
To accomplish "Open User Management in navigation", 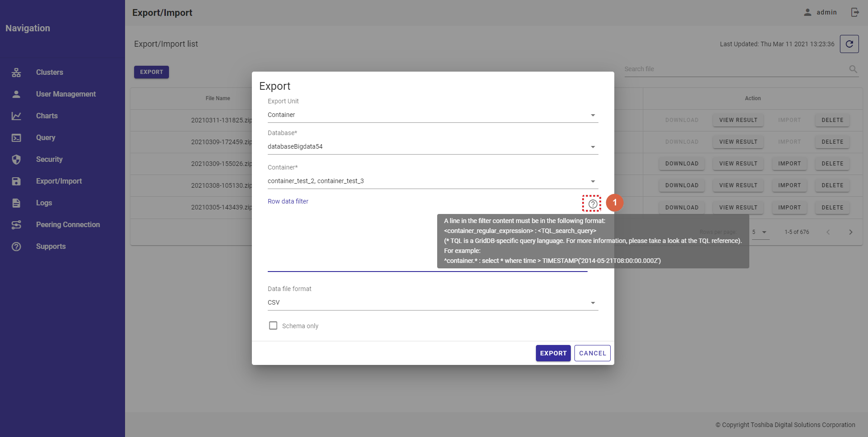I will click(x=66, y=94).
